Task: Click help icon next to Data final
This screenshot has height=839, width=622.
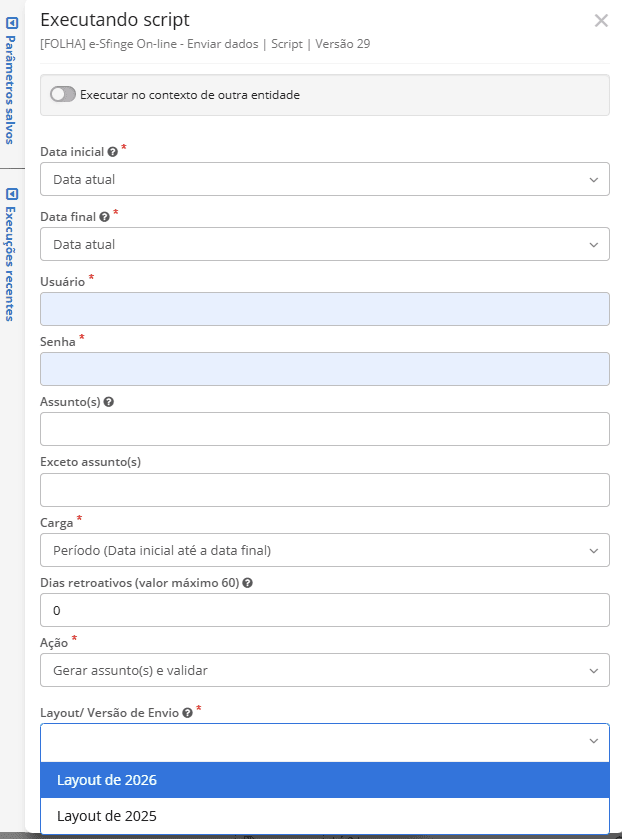Action: (x=105, y=216)
